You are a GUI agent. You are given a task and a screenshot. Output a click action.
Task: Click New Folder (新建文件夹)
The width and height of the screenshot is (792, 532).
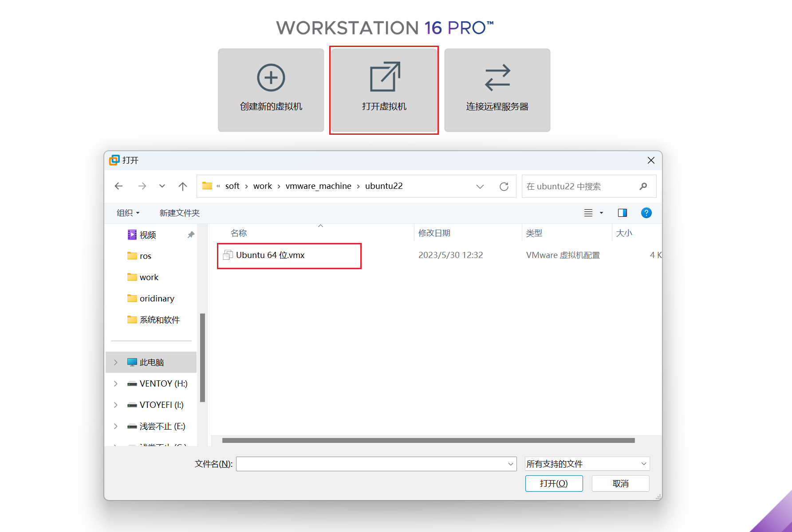pyautogui.click(x=180, y=213)
